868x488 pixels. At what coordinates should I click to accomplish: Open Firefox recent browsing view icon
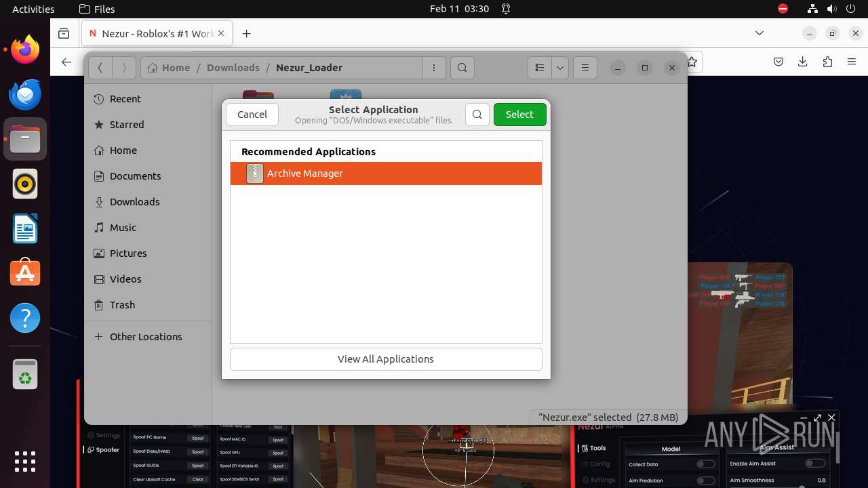pyautogui.click(x=64, y=33)
